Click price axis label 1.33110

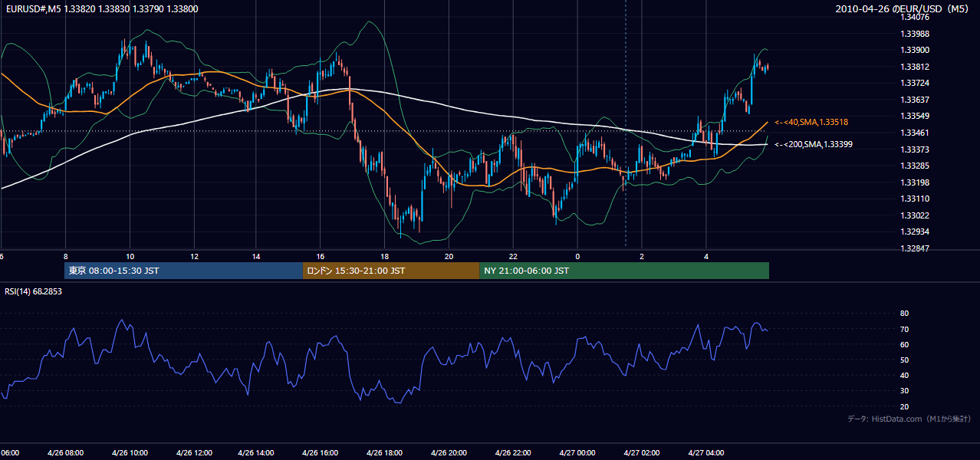tap(916, 199)
